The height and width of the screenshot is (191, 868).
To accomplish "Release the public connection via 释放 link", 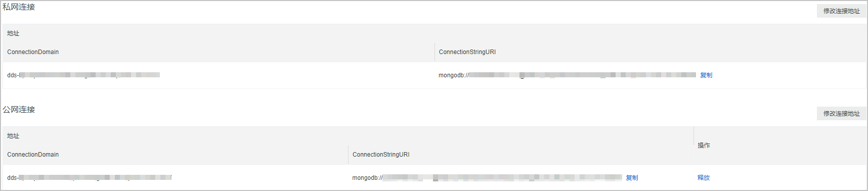I will pyautogui.click(x=704, y=178).
